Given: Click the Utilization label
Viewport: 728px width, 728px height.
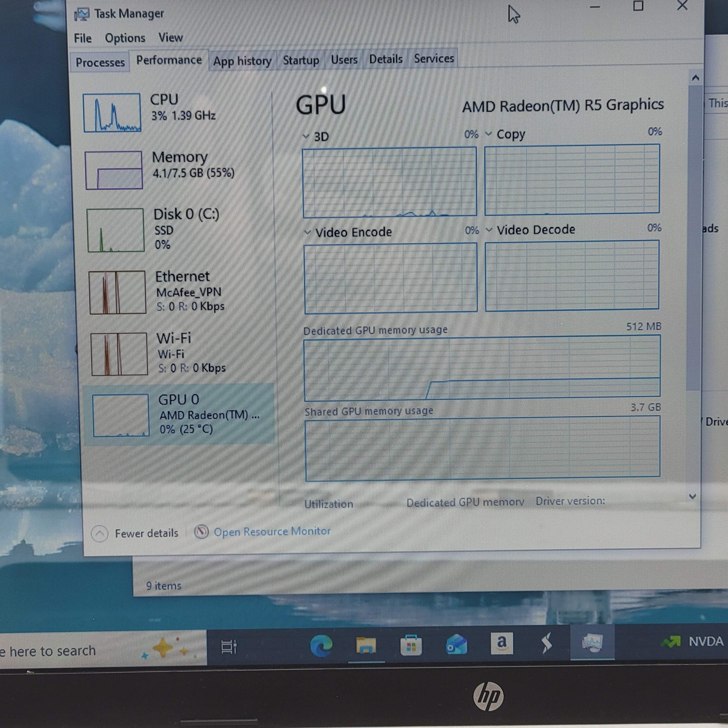Looking at the screenshot, I should [329, 504].
